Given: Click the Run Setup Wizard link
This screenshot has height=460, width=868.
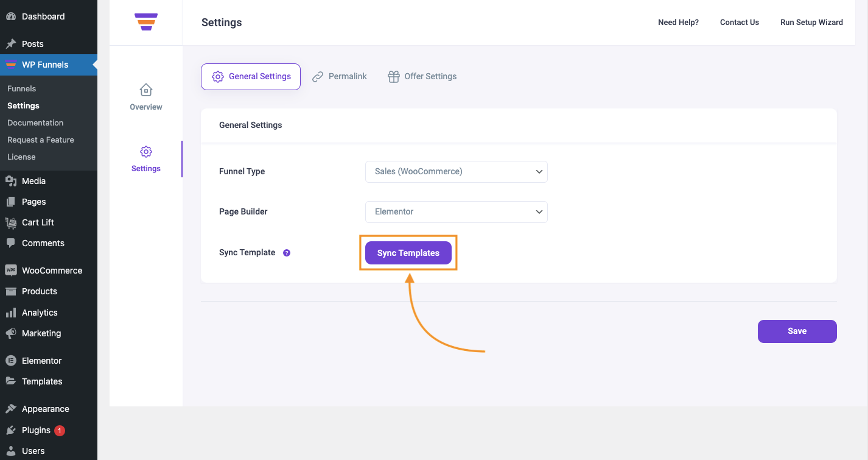Looking at the screenshot, I should 812,23.
